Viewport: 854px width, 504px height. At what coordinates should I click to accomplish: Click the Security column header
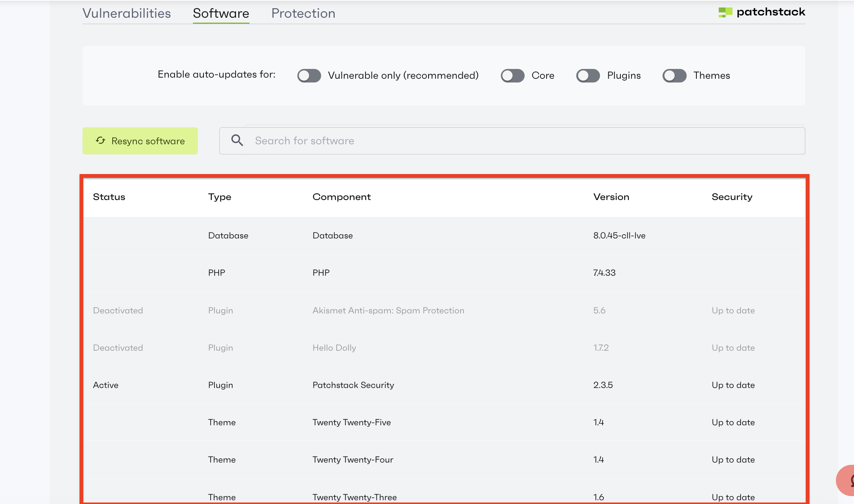[x=732, y=197]
